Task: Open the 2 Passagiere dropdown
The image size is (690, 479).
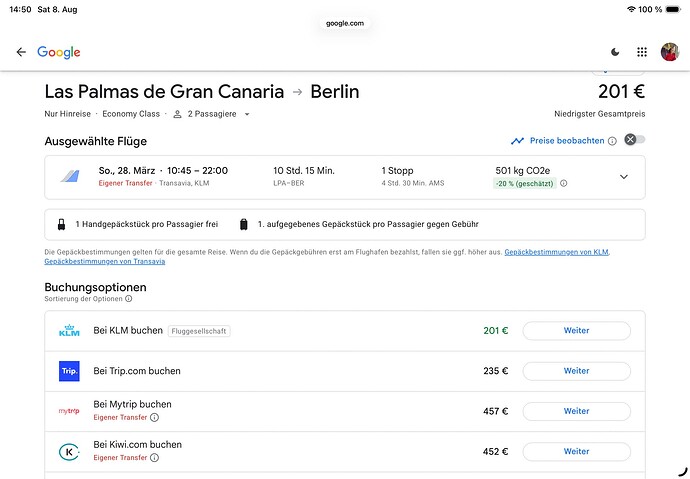Action: point(212,114)
